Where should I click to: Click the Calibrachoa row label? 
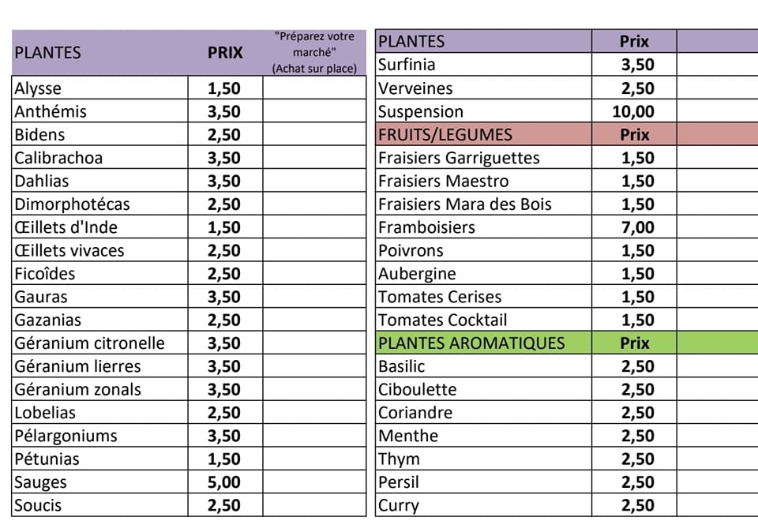(x=100, y=158)
